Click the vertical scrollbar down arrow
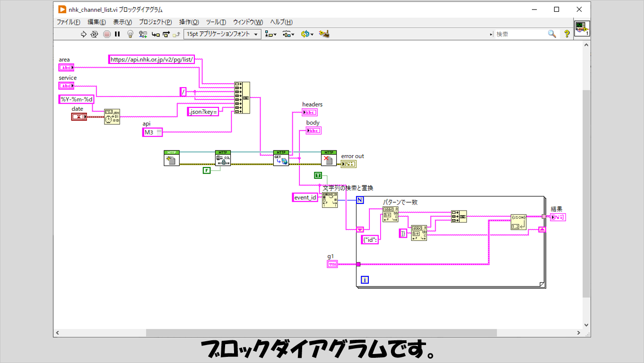This screenshot has width=644, height=363. click(x=586, y=326)
